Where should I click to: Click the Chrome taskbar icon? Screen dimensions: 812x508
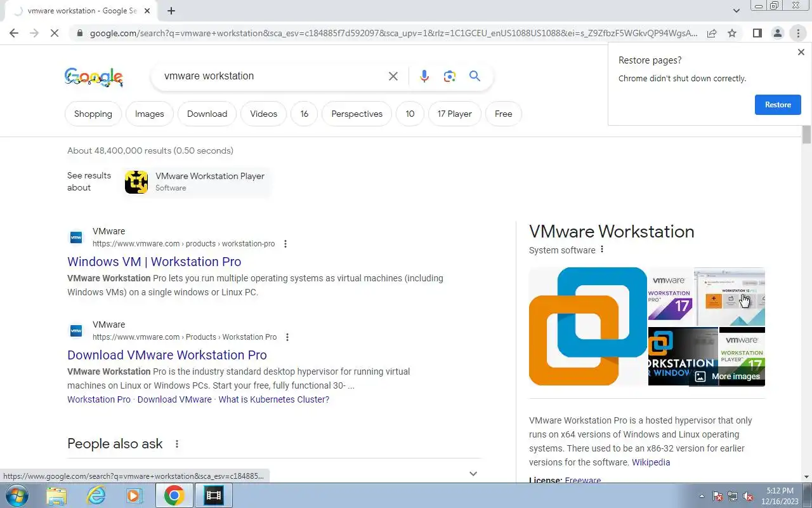point(174,495)
